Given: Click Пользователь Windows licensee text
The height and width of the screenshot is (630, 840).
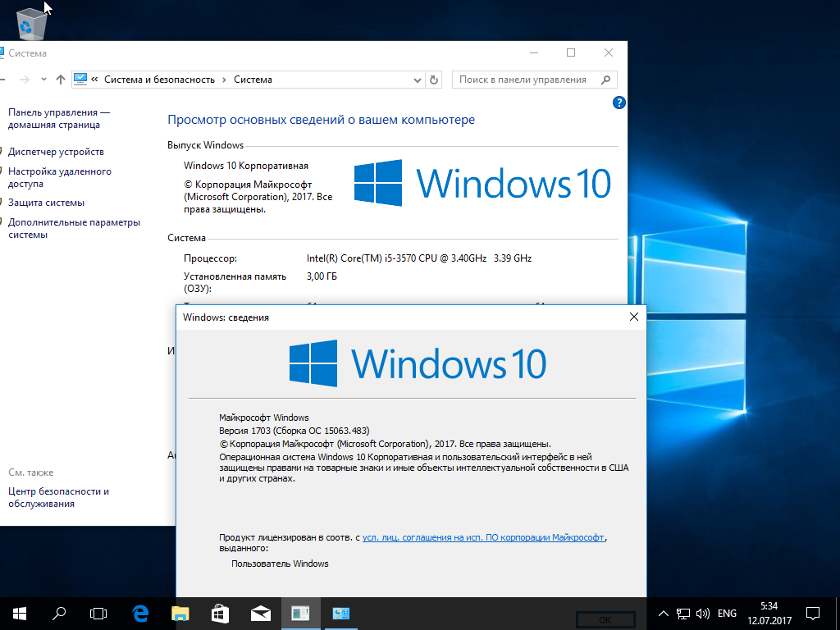Looking at the screenshot, I should point(280,564).
